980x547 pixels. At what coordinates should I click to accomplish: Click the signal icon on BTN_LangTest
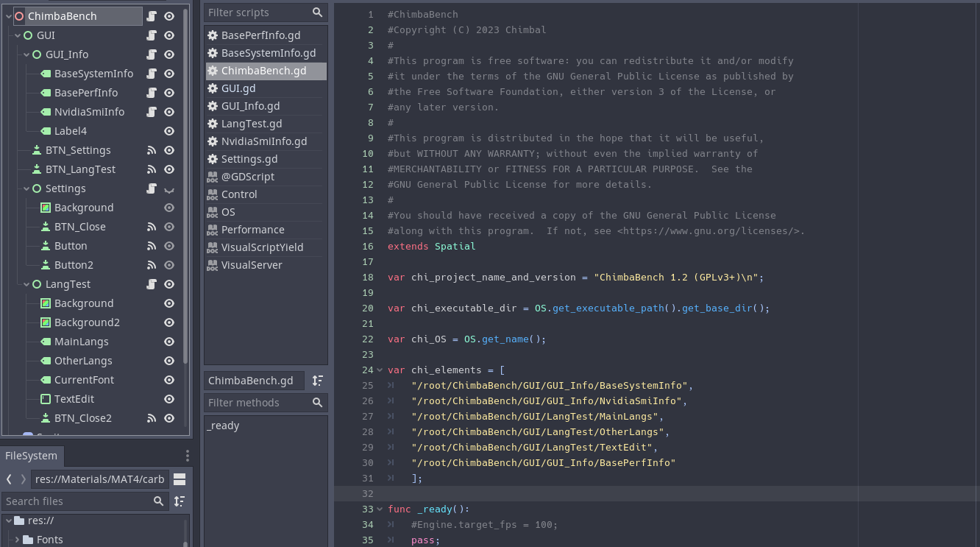click(x=152, y=169)
